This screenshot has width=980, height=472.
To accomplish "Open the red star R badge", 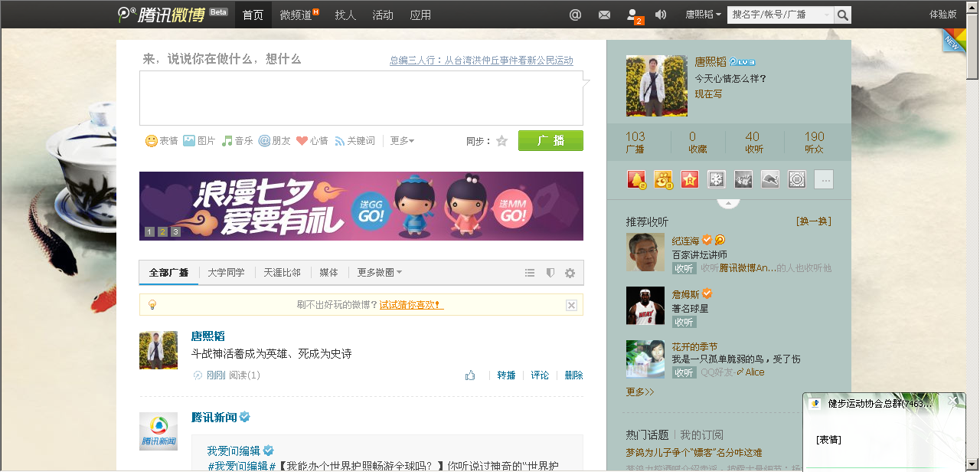I will click(690, 179).
